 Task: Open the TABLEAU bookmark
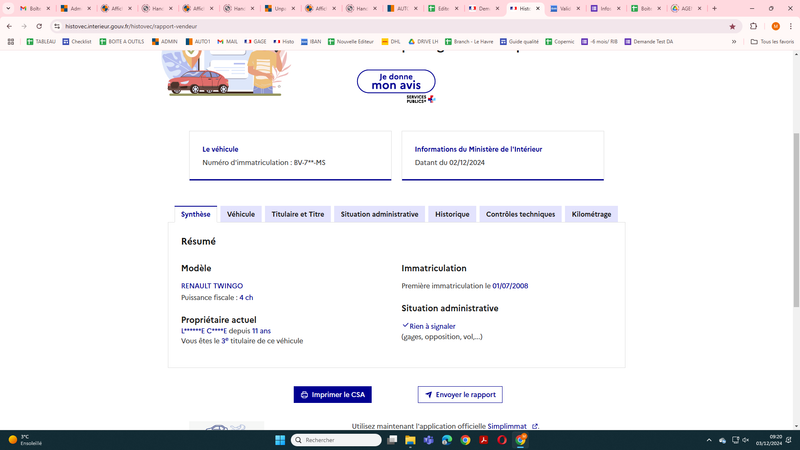pyautogui.click(x=41, y=42)
